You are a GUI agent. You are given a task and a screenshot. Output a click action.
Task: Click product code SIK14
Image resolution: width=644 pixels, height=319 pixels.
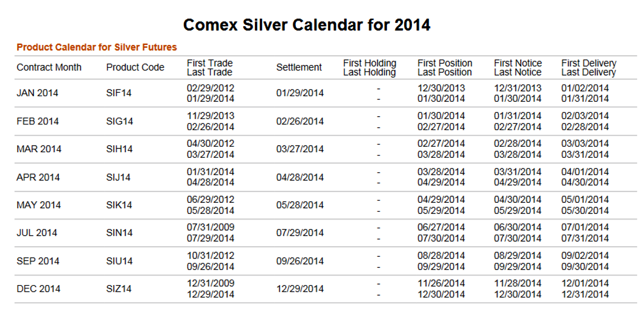(119, 205)
